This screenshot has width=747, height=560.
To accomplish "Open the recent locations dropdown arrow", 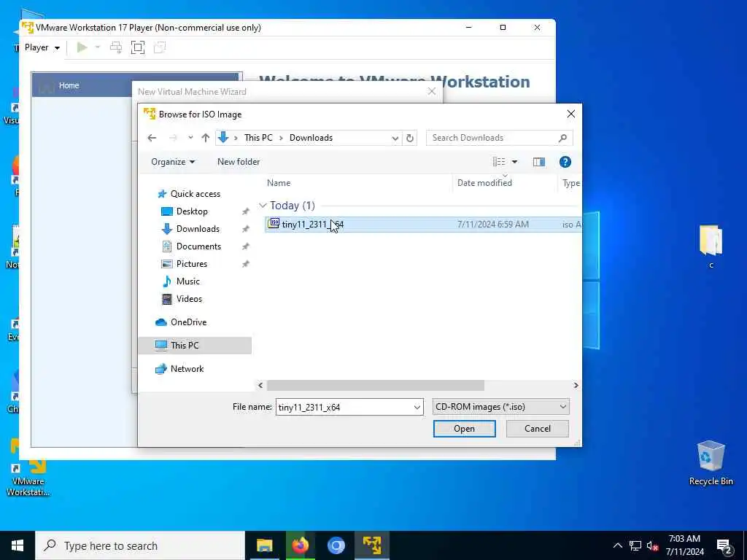I will click(x=190, y=138).
